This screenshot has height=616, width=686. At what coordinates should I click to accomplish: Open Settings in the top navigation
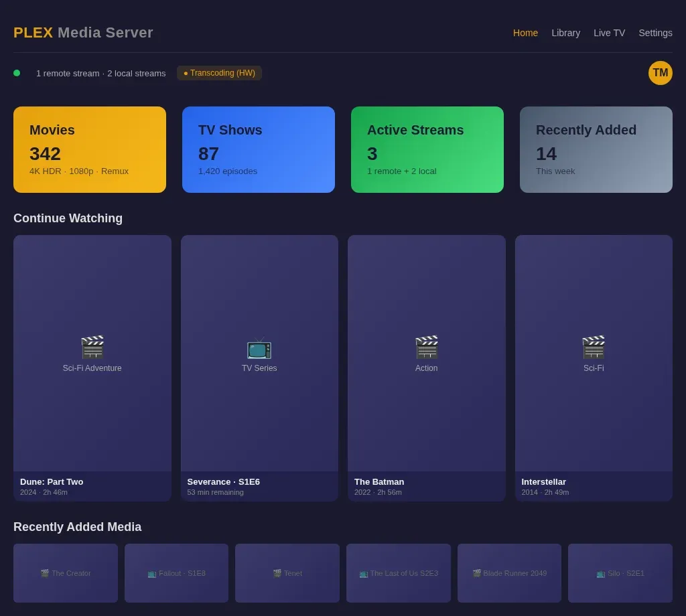(x=655, y=33)
